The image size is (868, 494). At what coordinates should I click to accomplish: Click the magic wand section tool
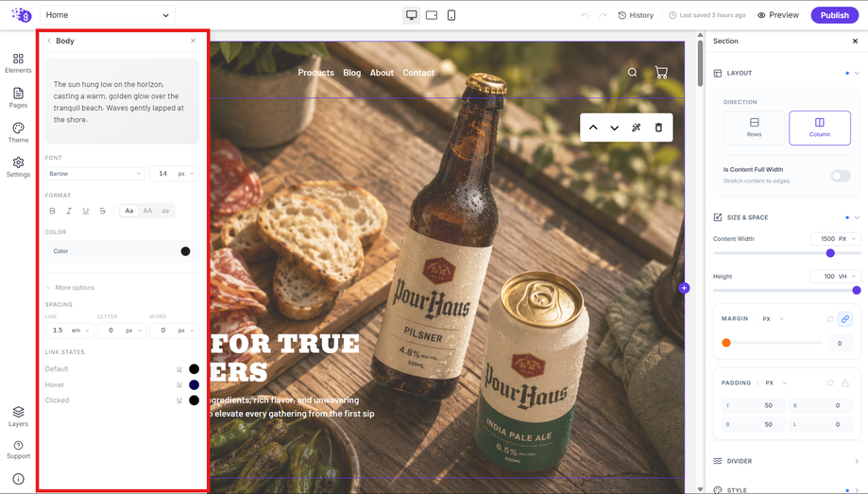coord(636,128)
